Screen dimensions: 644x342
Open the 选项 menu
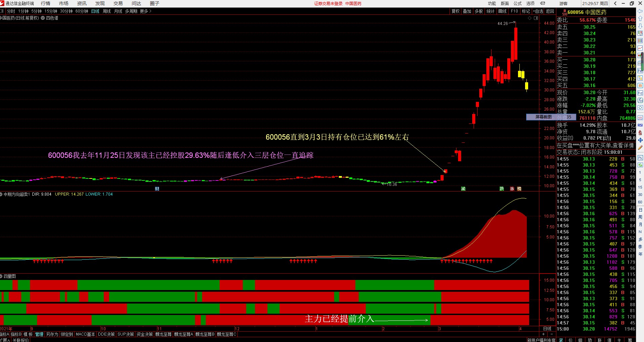(530, 3)
